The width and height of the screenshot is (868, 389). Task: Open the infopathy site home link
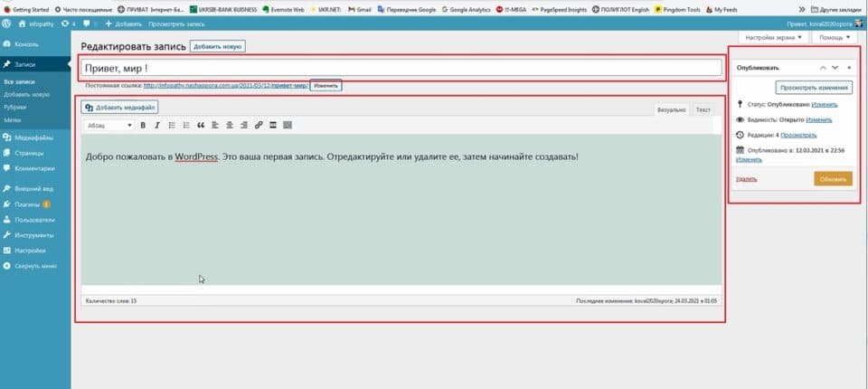pyautogui.click(x=35, y=24)
